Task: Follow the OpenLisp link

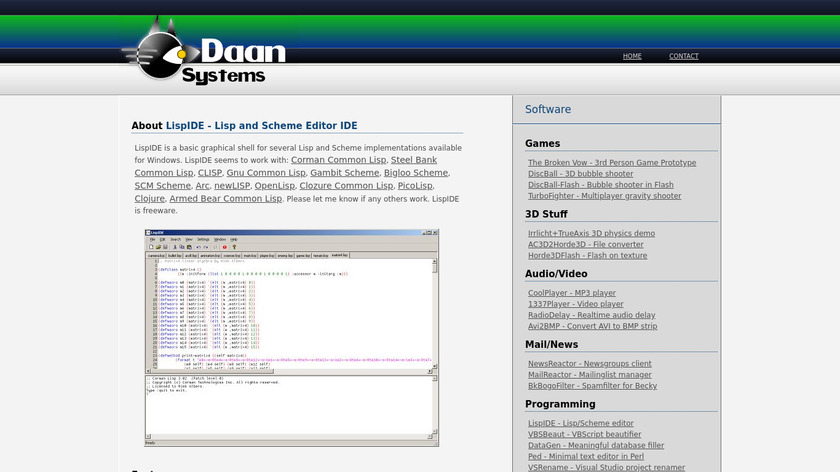Action: pyautogui.click(x=275, y=185)
